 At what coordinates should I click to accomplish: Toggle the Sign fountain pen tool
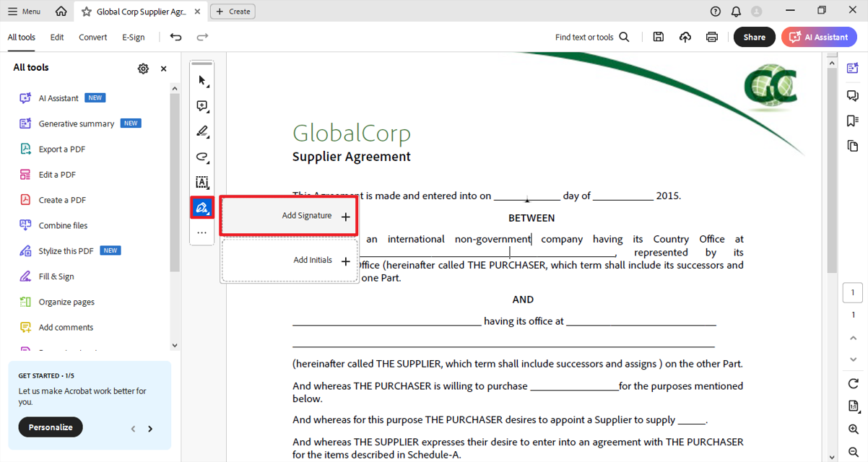tap(202, 208)
